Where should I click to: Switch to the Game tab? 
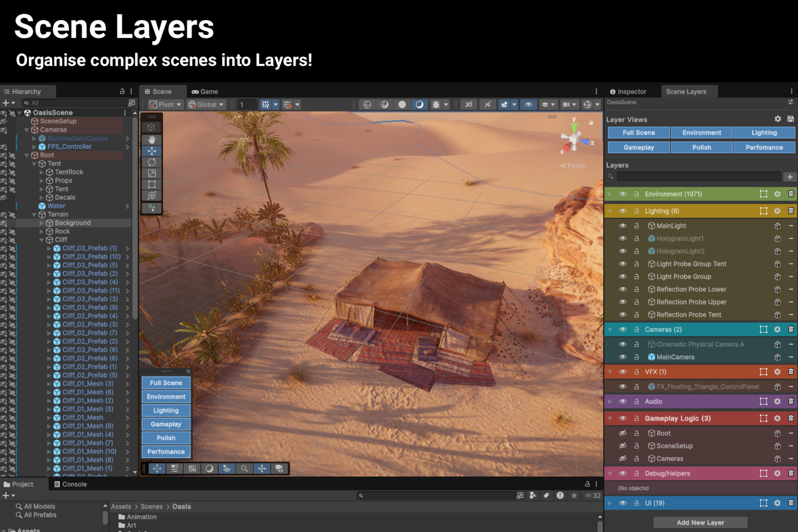205,92
